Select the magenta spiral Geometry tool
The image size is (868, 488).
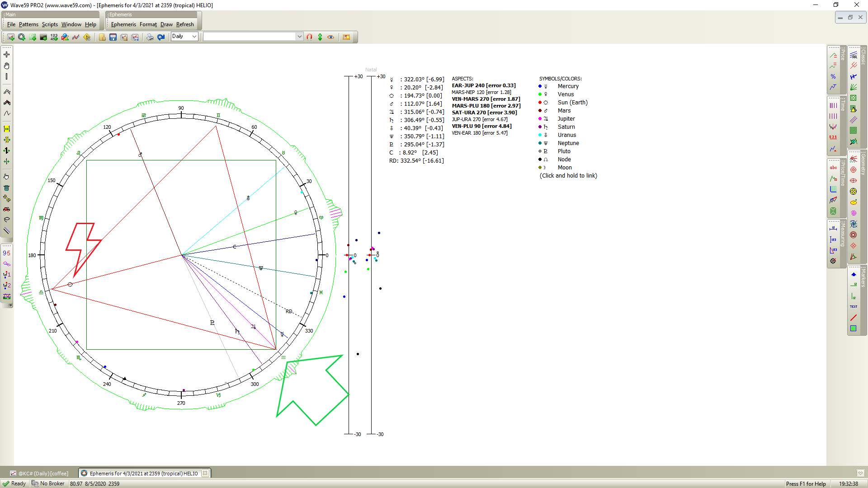coord(854,213)
